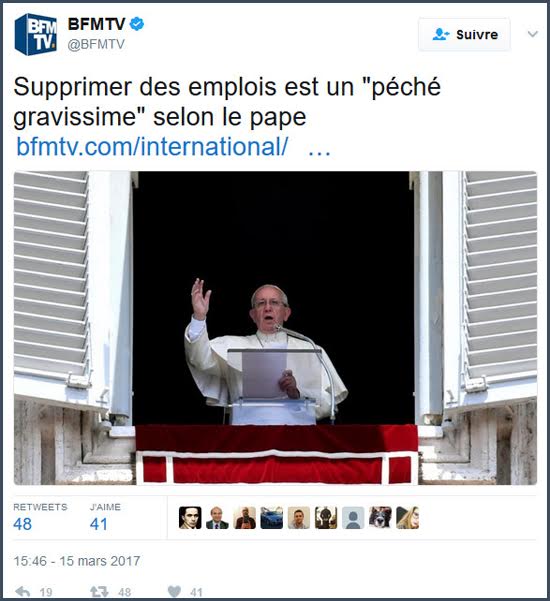Open the last blonde-haired avatar in likers row

(407, 518)
